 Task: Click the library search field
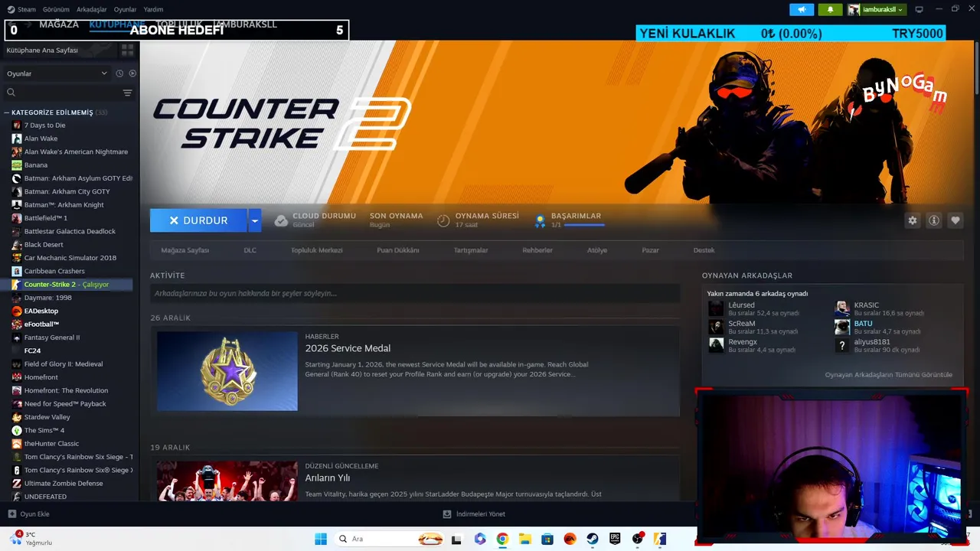63,93
